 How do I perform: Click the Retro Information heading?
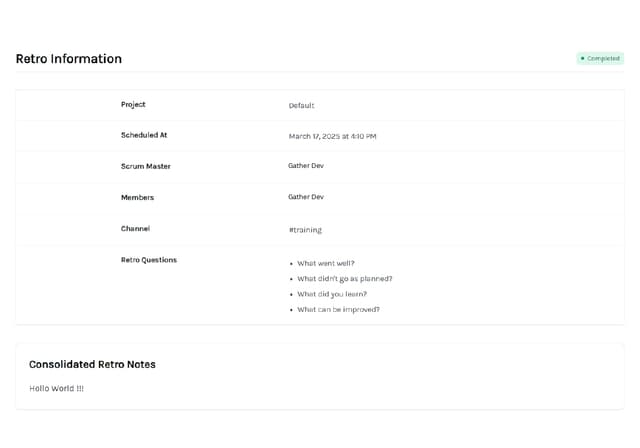point(69,59)
